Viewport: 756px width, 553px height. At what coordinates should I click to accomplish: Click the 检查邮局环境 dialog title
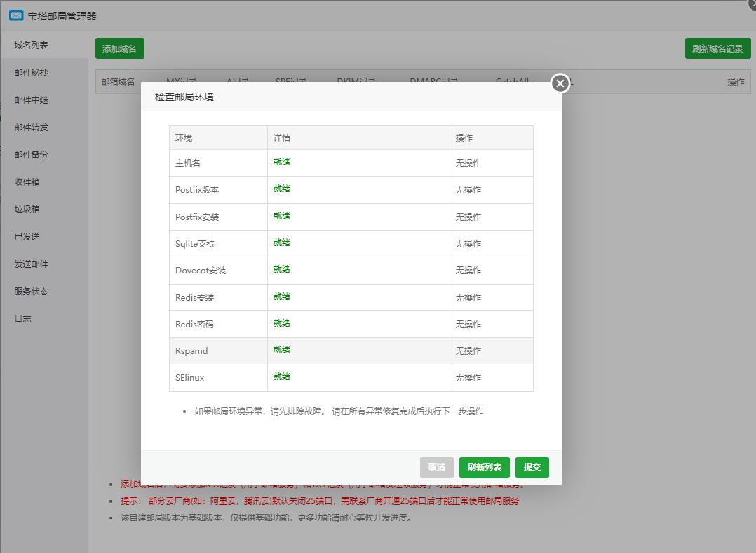pyautogui.click(x=184, y=97)
